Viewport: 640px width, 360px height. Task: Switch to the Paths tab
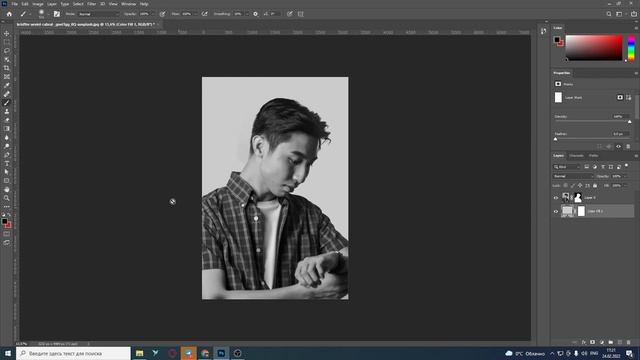pos(593,156)
